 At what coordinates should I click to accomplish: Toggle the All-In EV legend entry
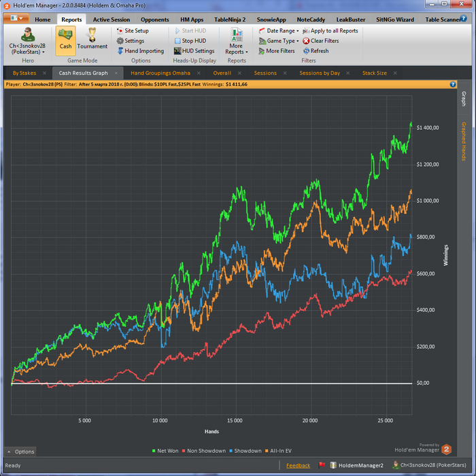(x=278, y=451)
